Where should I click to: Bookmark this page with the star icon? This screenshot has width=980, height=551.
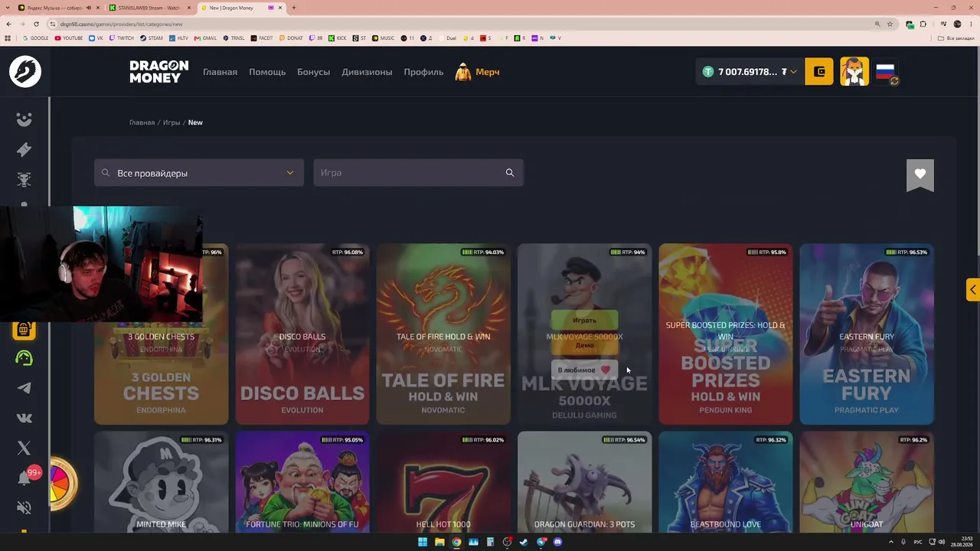pyautogui.click(x=890, y=24)
